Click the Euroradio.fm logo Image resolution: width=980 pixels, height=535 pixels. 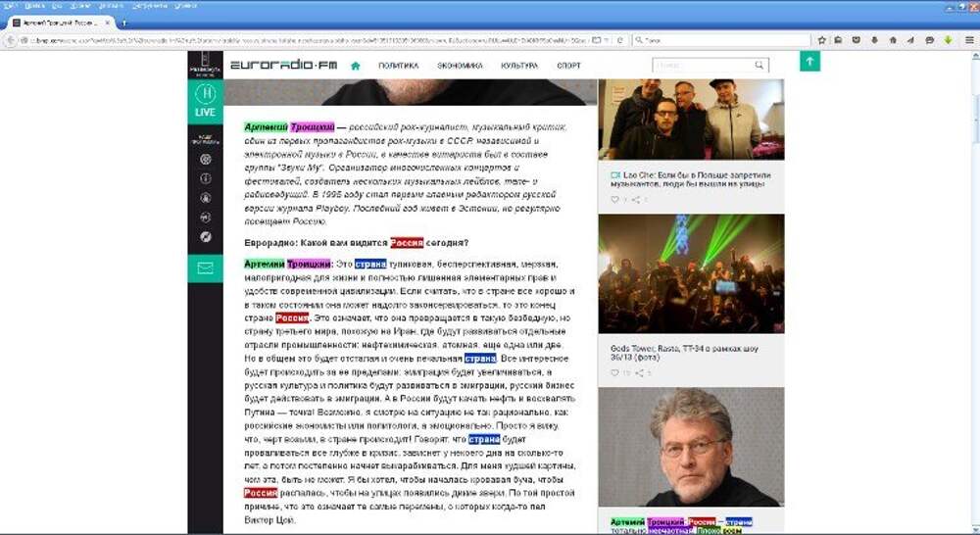283,66
